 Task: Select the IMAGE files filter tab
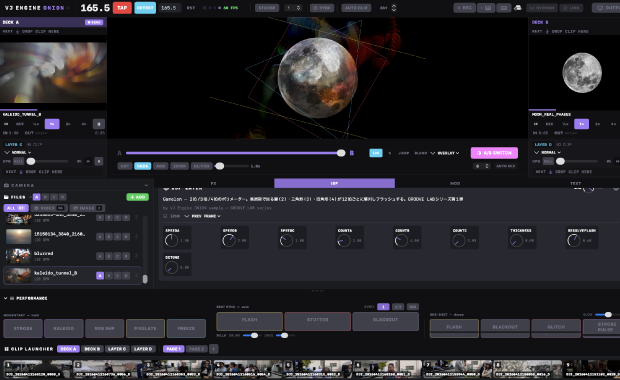tap(87, 208)
